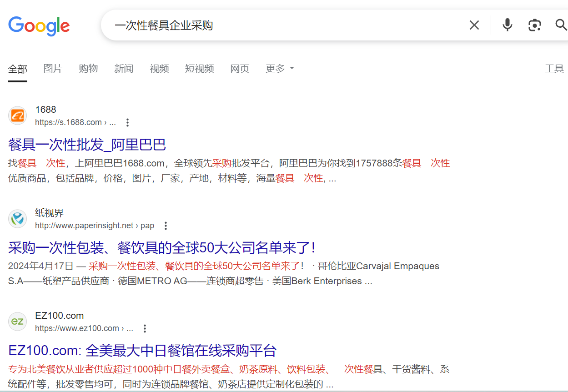The width and height of the screenshot is (568, 392).
Task: Click the 1688 site favicon
Action: tap(18, 116)
